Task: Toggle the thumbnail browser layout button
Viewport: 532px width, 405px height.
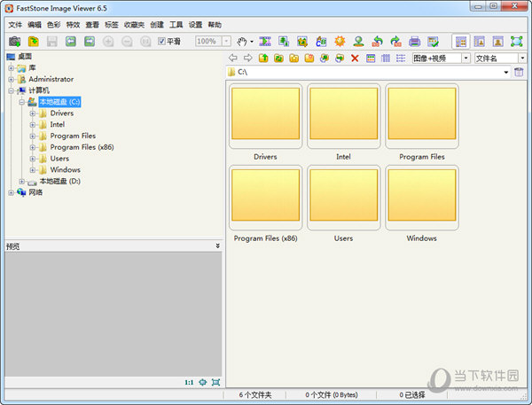Action: point(461,42)
